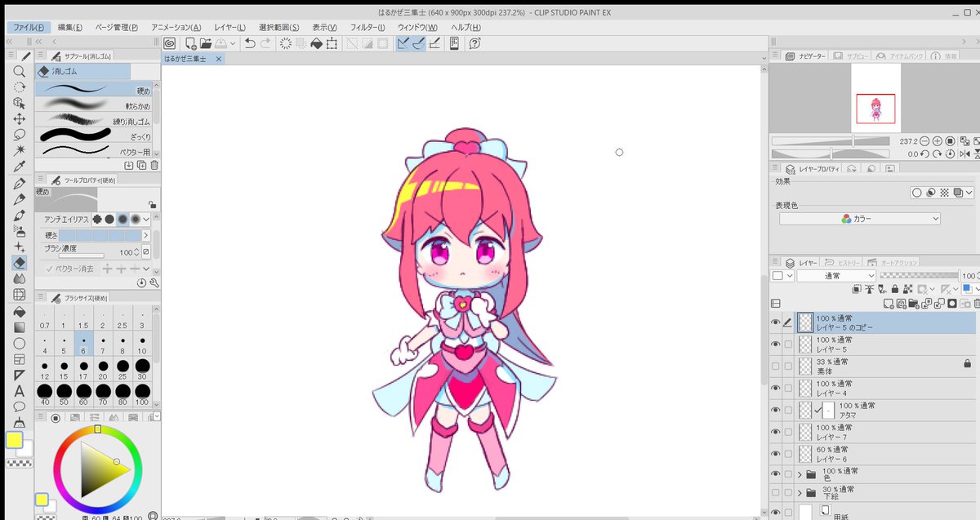Adjust layer opacity slider
Screen dimensions: 980x520
(x=918, y=276)
